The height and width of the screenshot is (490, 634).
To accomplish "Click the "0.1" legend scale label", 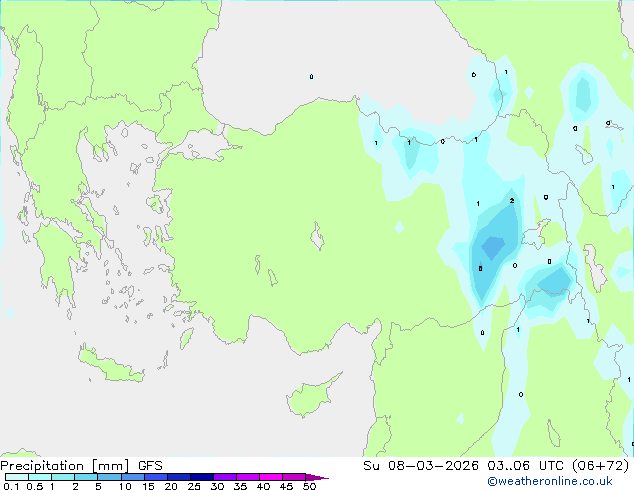I will (11, 486).
